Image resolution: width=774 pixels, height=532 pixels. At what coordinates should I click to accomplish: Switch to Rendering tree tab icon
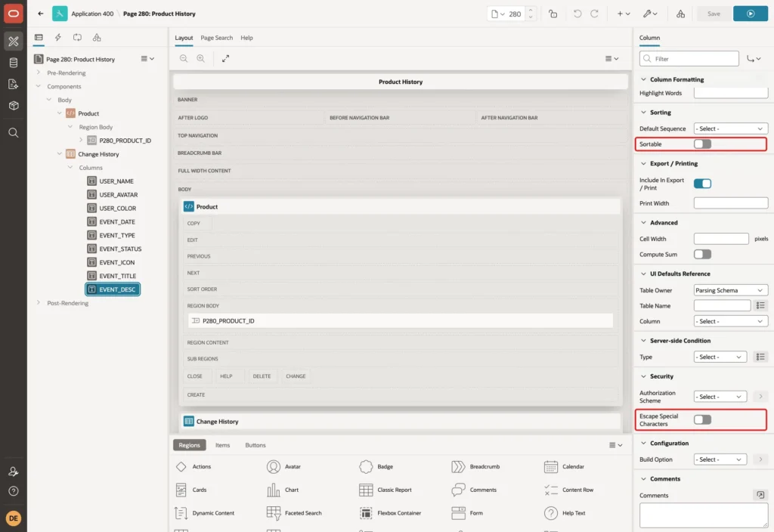(39, 38)
